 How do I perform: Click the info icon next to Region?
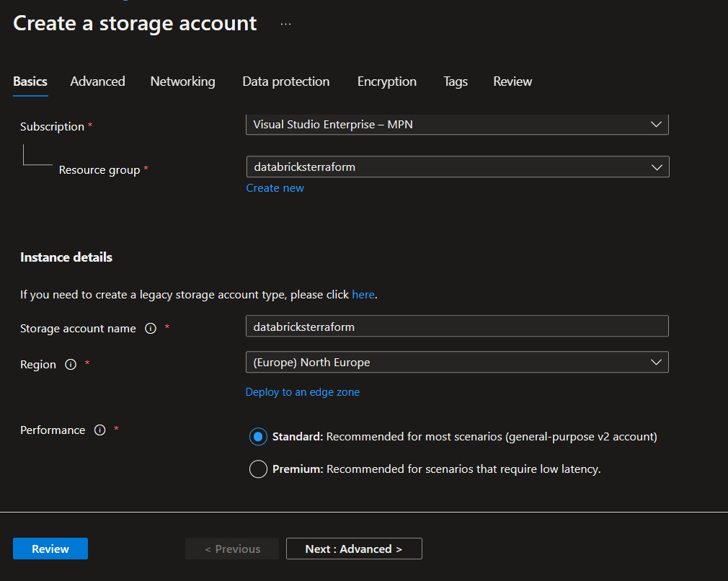tap(71, 364)
